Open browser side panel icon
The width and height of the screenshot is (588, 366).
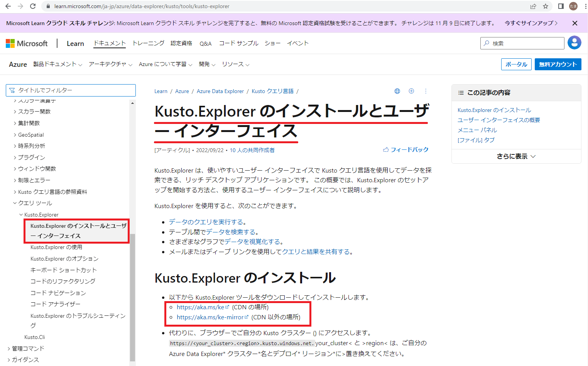click(561, 6)
